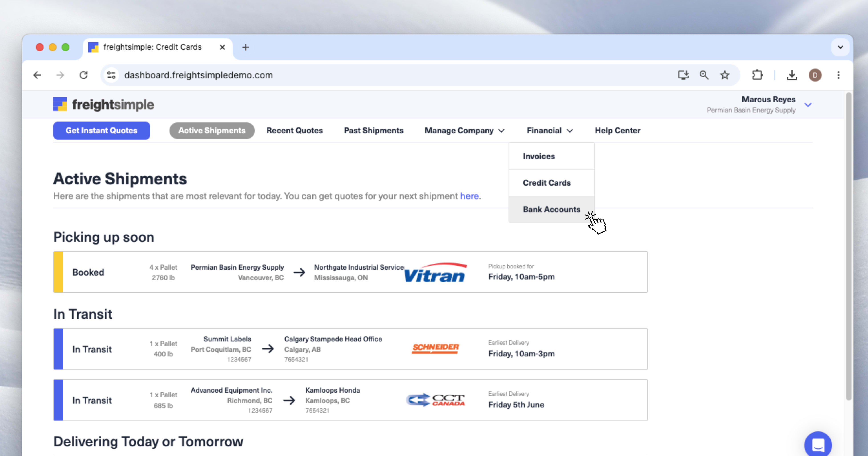The image size is (868, 456).
Task: Click the 'Picking up soon' heading
Action: (104, 237)
